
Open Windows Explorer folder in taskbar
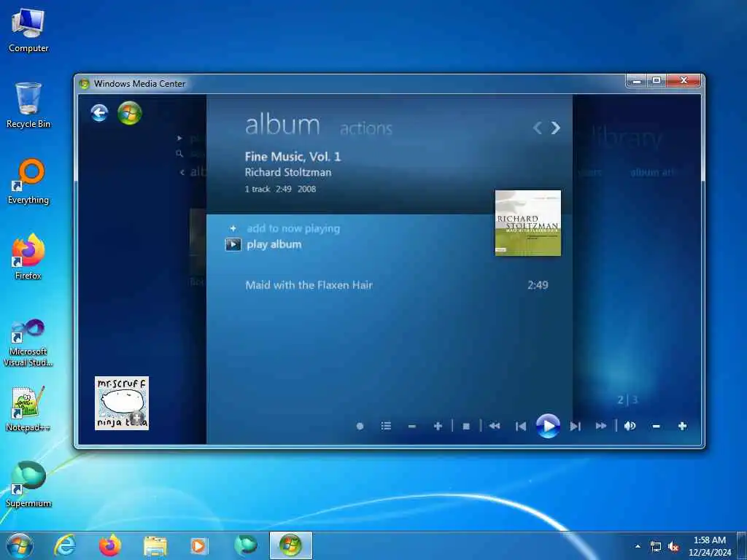click(155, 546)
